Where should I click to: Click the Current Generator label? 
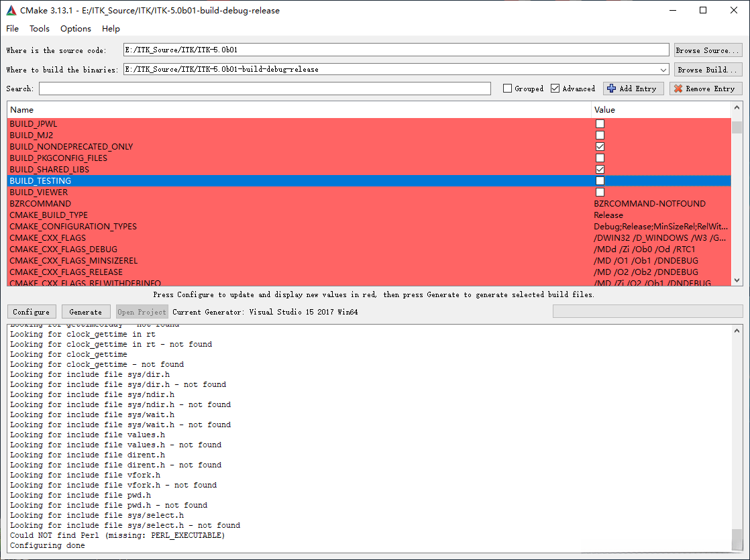click(x=265, y=312)
